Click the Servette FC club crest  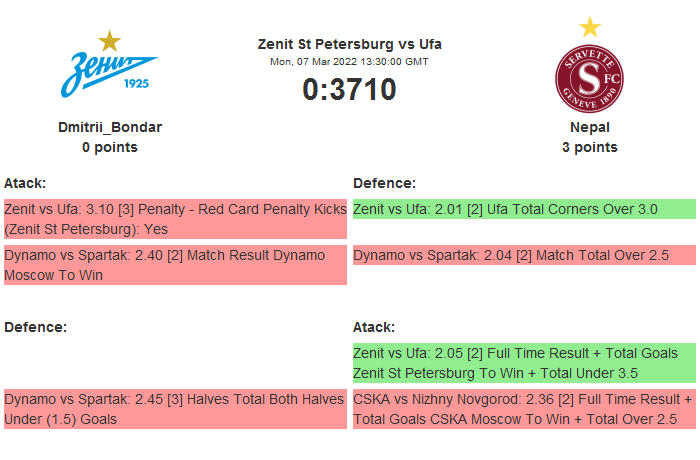click(590, 79)
